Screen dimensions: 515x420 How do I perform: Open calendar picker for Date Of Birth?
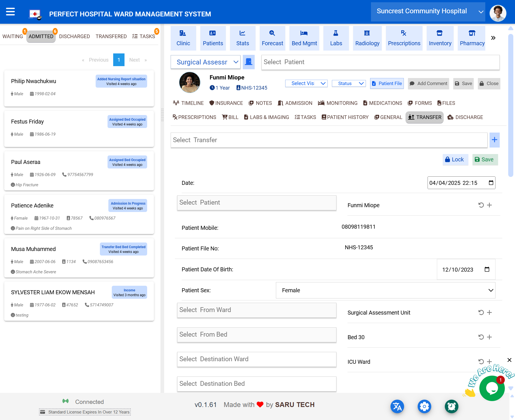pos(487,269)
